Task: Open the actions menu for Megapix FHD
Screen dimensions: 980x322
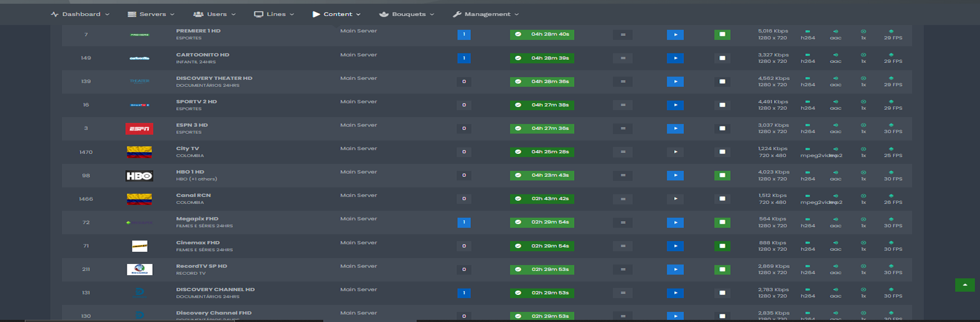Action: 623,222
